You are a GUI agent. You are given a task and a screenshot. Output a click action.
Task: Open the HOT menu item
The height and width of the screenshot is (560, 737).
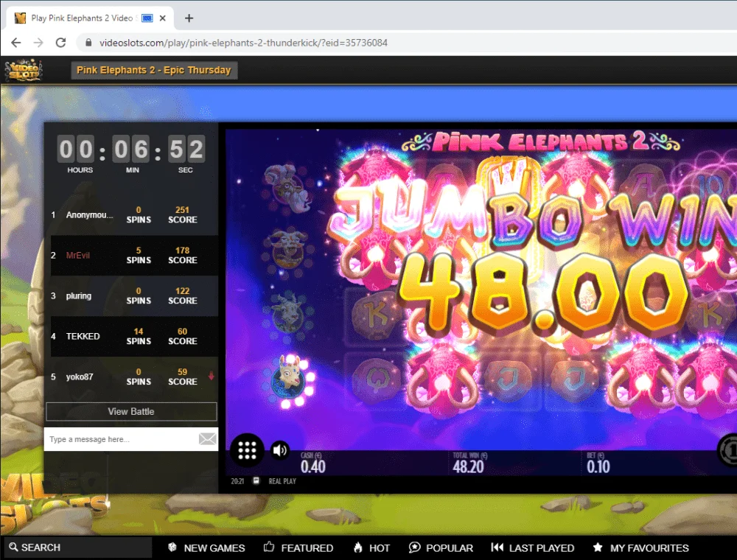click(x=371, y=547)
